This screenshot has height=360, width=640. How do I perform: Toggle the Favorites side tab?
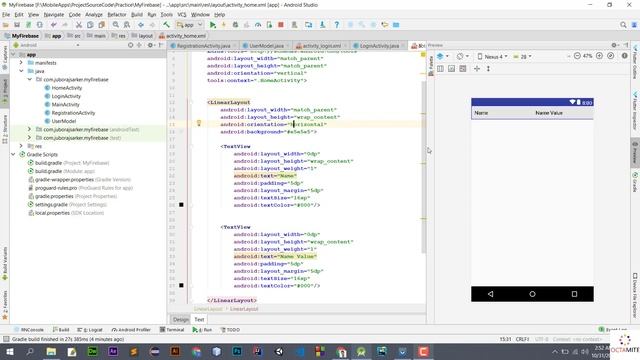tap(5, 305)
